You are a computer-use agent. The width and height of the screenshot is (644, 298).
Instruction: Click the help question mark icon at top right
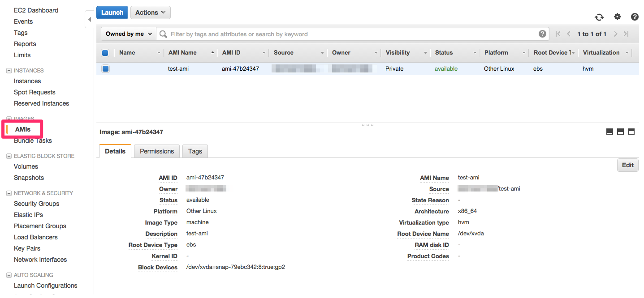click(x=635, y=17)
